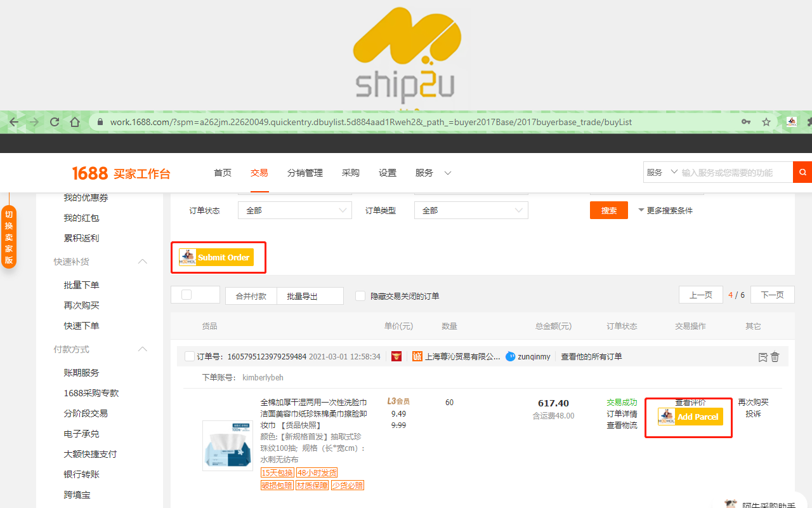Select 分阶段交易 in the sidebar

click(x=86, y=413)
